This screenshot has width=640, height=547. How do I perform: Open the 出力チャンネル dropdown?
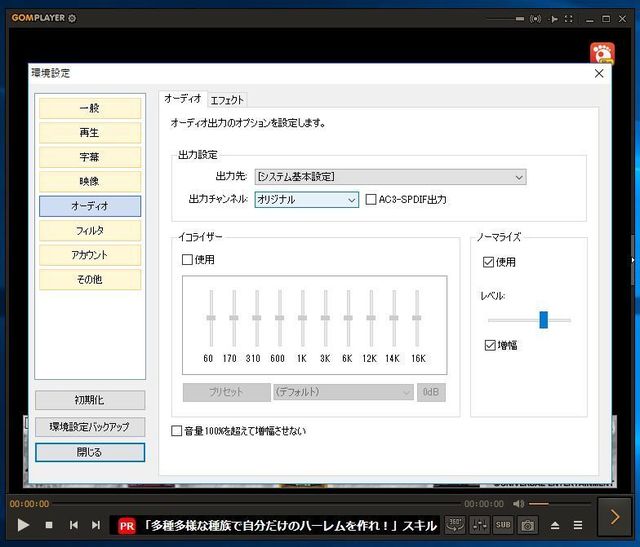307,200
